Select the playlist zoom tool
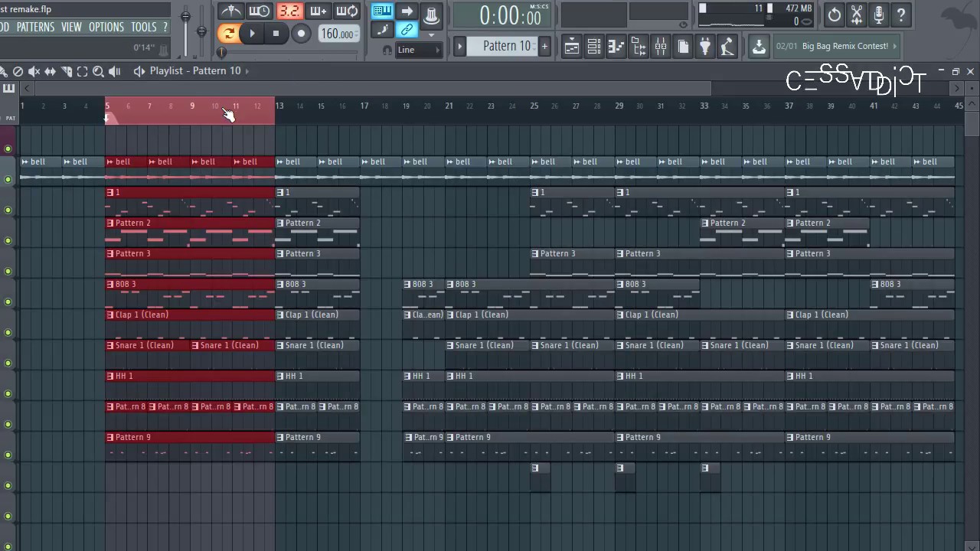980x551 pixels. coord(98,71)
